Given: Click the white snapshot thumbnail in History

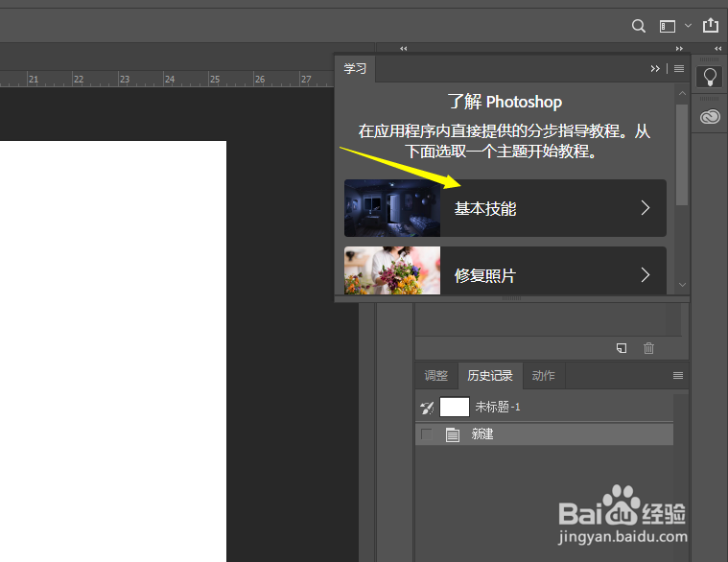Looking at the screenshot, I should coord(455,407).
